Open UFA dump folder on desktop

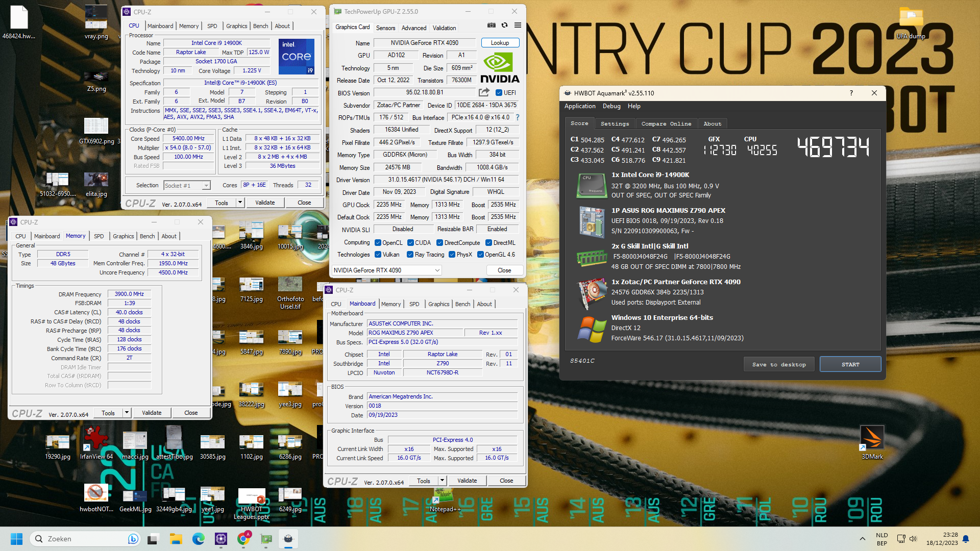911,23
